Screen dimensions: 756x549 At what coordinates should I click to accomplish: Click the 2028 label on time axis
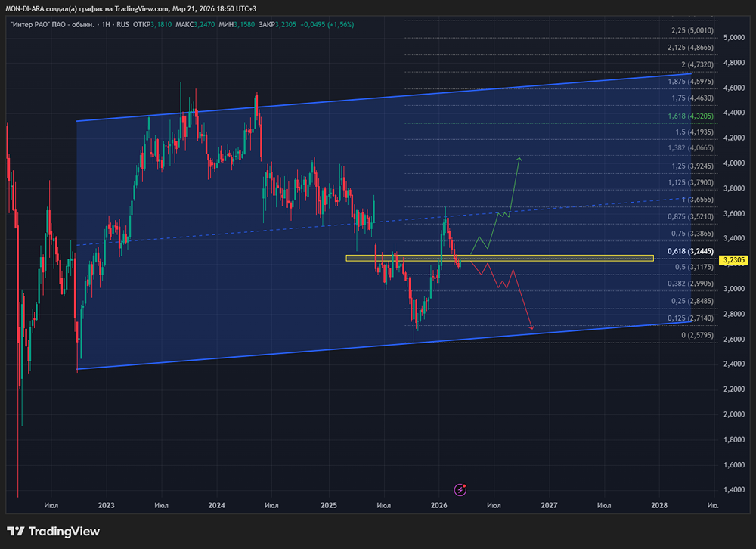pyautogui.click(x=659, y=506)
